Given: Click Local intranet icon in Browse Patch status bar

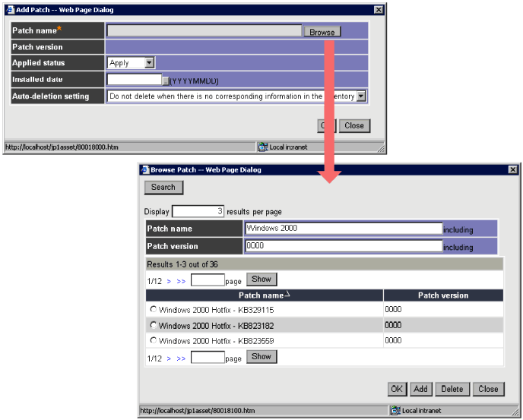Looking at the screenshot, I should tap(395, 411).
